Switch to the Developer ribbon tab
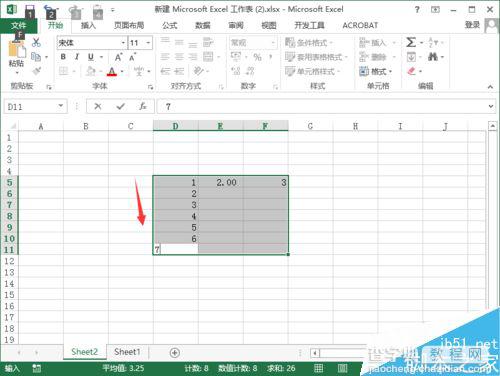This screenshot has height=376, width=500. click(x=309, y=25)
